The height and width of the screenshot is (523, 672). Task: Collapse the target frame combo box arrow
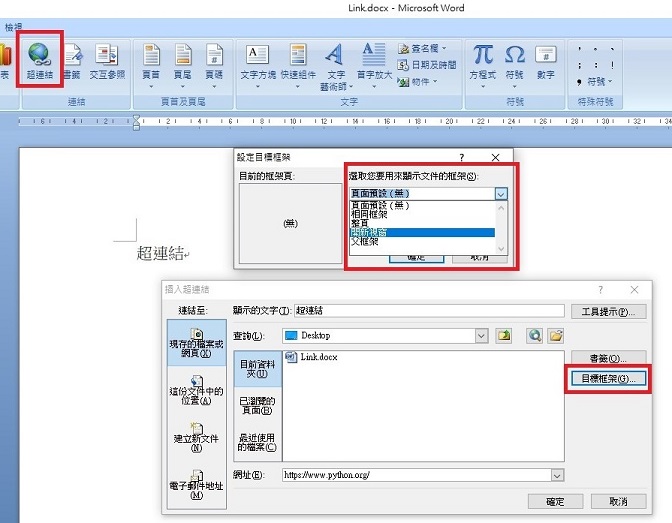click(501, 194)
